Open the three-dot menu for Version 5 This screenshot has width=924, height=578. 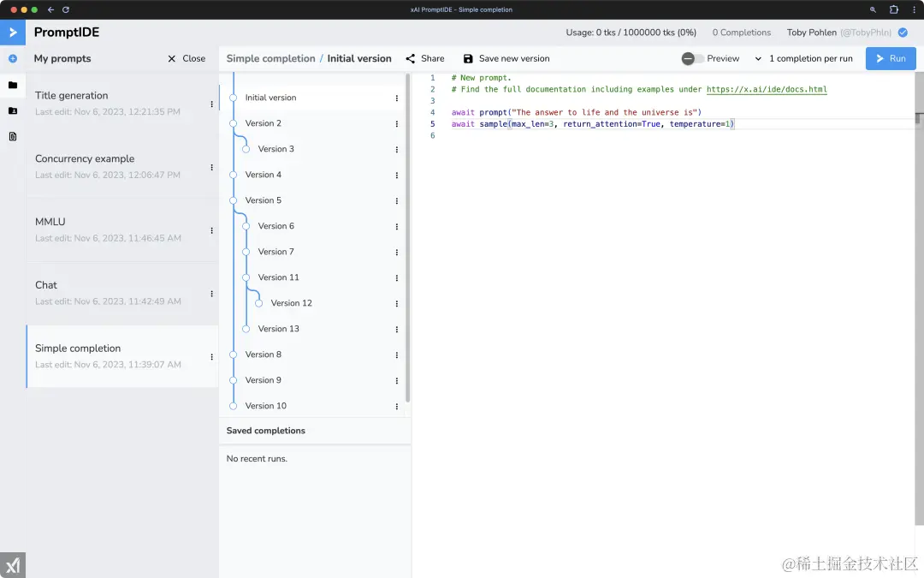(397, 200)
